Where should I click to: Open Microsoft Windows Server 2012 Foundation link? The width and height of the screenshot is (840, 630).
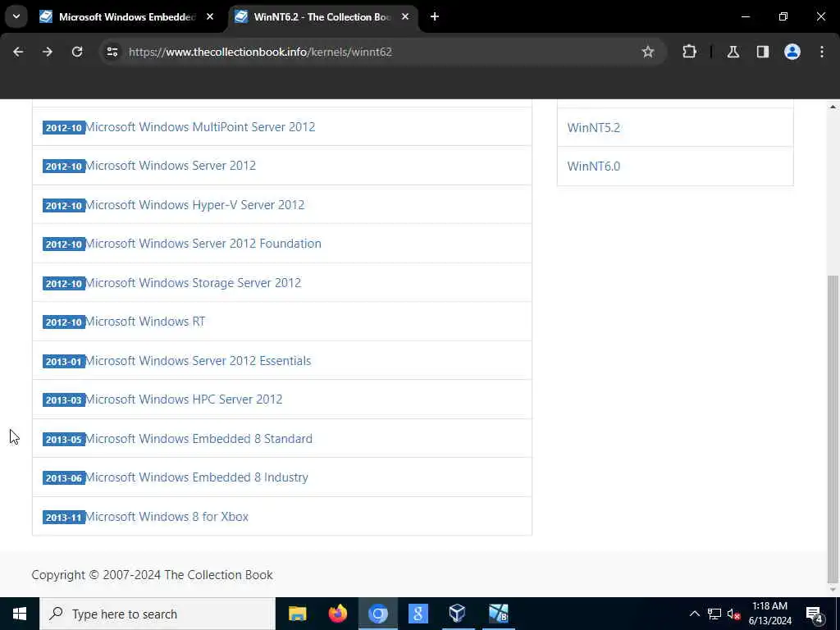(203, 244)
